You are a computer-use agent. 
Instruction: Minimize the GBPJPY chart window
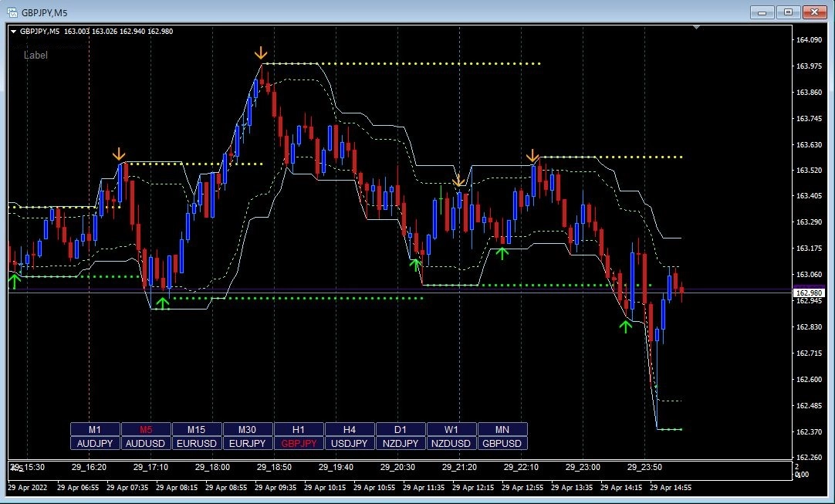click(x=762, y=12)
